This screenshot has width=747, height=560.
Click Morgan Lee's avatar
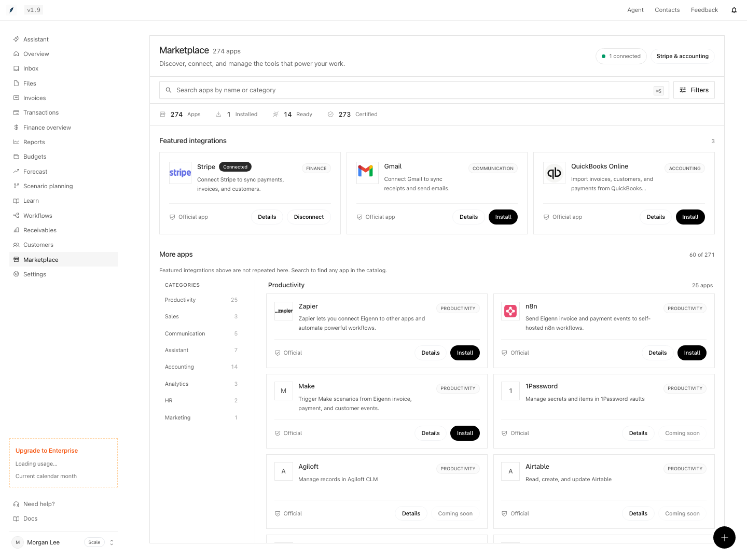pos(18,542)
